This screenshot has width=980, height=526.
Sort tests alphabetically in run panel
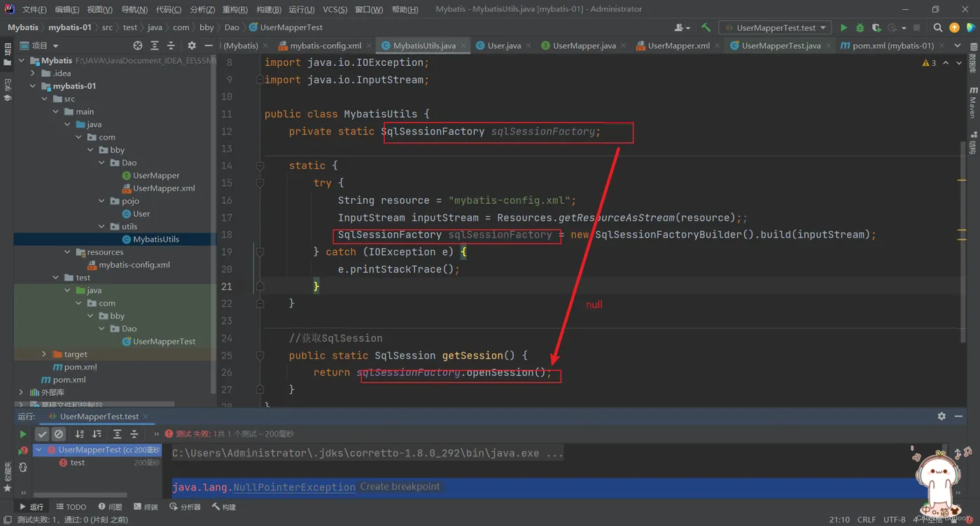(x=80, y=434)
